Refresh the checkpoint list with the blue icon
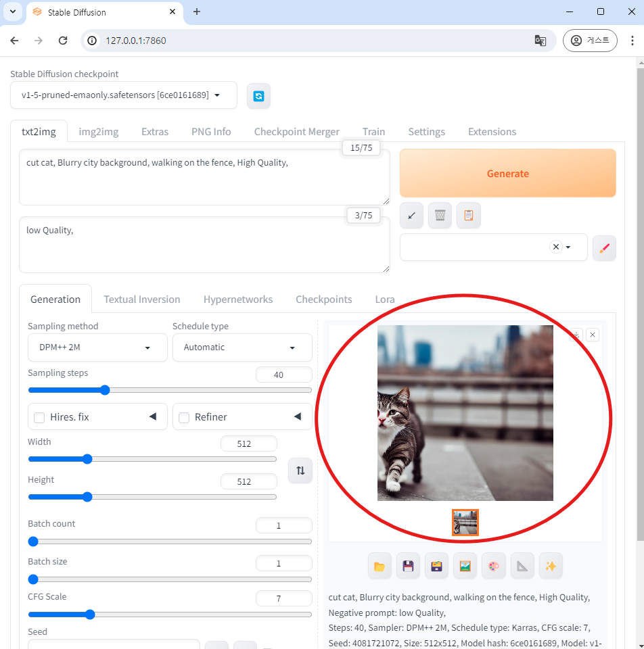The width and height of the screenshot is (644, 649). point(258,96)
